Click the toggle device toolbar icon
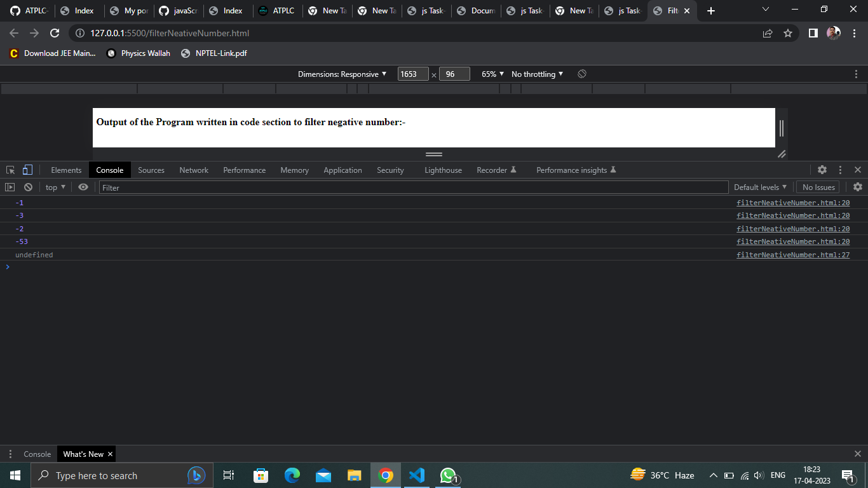Screen dimensions: 868x488 click(x=26, y=170)
